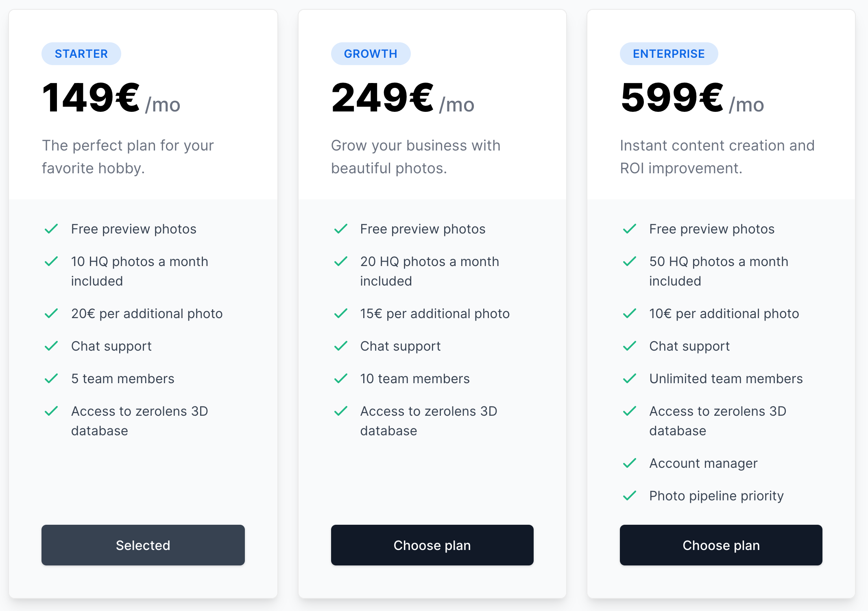Click the GROWTH plan badge
The width and height of the screenshot is (868, 611).
pyautogui.click(x=371, y=54)
